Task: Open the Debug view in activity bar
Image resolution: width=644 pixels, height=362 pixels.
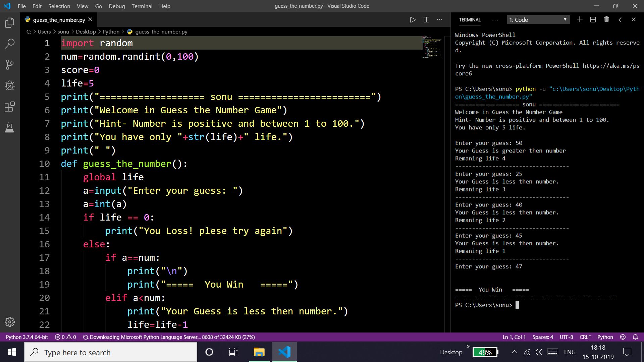Action: click(x=10, y=86)
